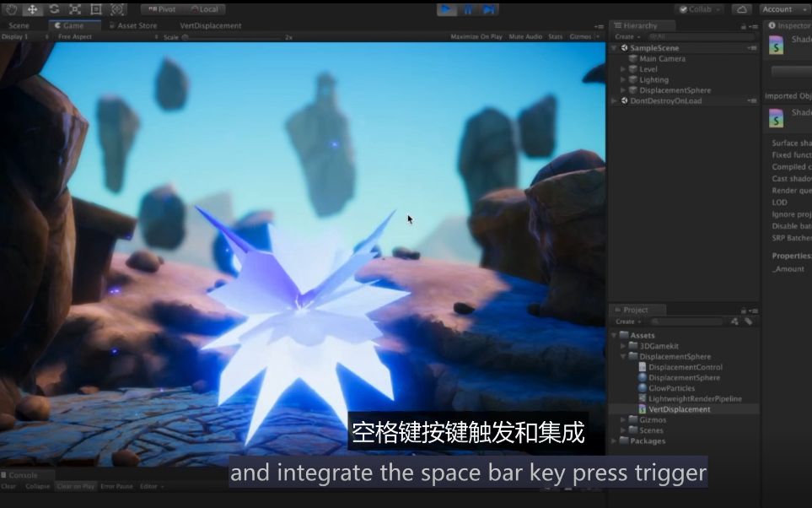This screenshot has height=508, width=812.
Task: Open Unity Collaborate via the cloud icon
Action: click(x=741, y=8)
